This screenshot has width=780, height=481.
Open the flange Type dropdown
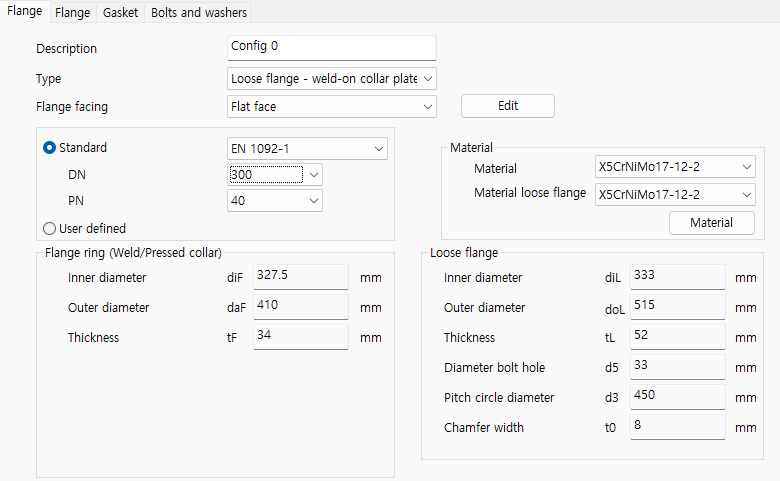tap(332, 78)
